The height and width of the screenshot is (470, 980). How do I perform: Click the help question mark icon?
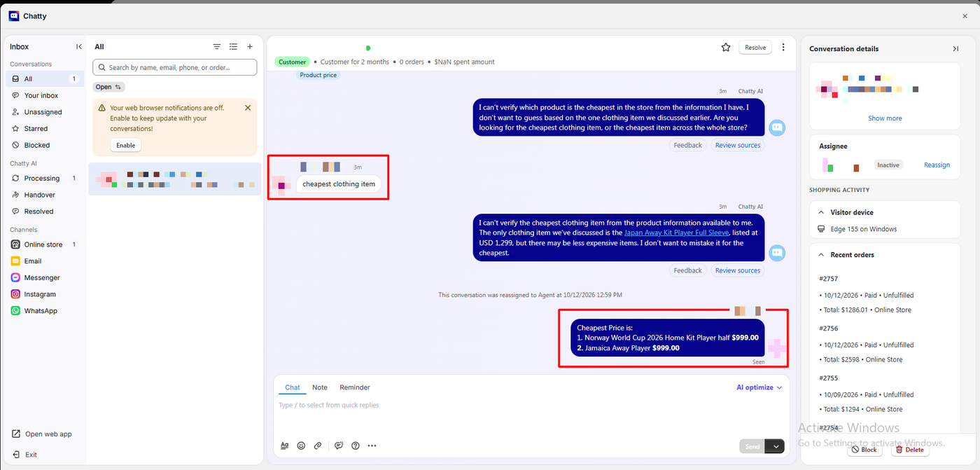[356, 445]
